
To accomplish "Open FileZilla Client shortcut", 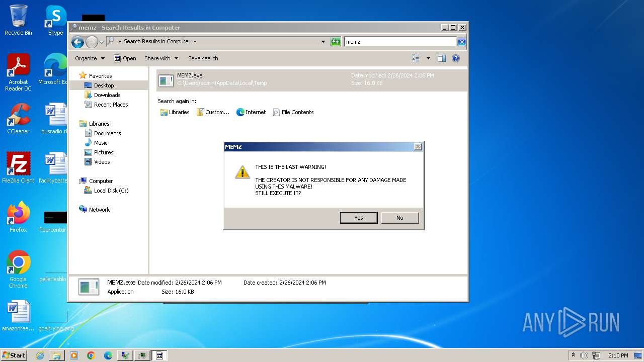I will 18,168.
